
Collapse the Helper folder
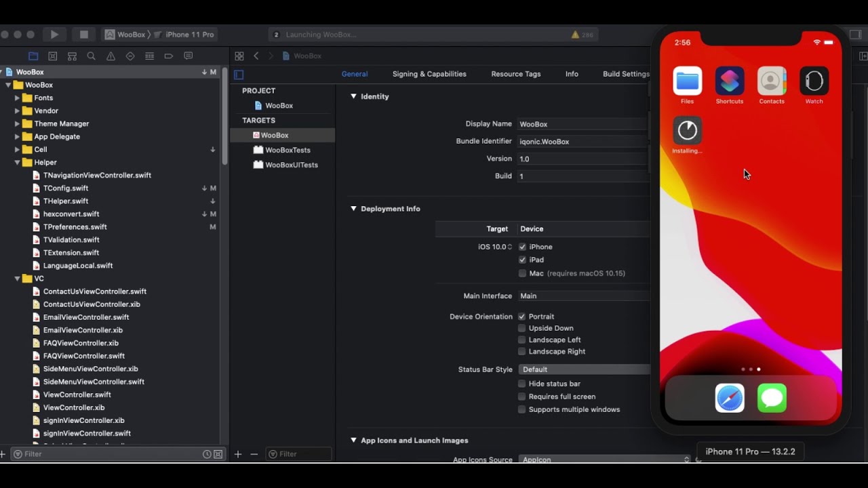[x=17, y=163]
